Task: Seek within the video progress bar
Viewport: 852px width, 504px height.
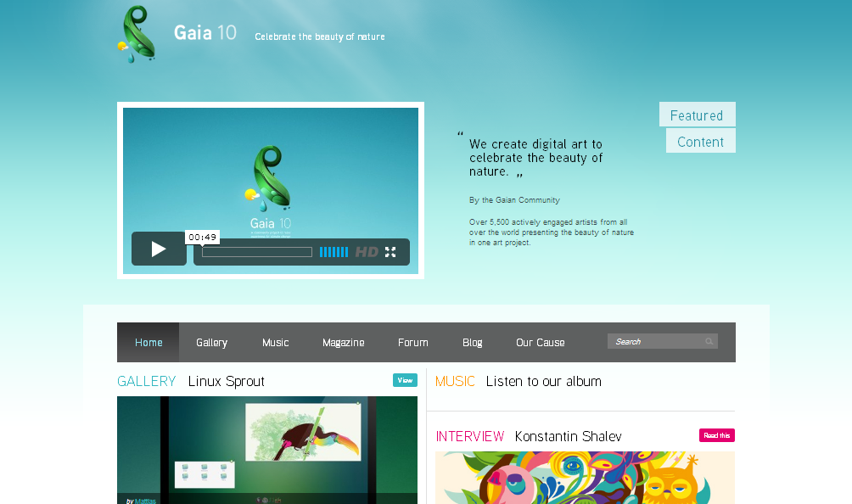Action: [257, 252]
